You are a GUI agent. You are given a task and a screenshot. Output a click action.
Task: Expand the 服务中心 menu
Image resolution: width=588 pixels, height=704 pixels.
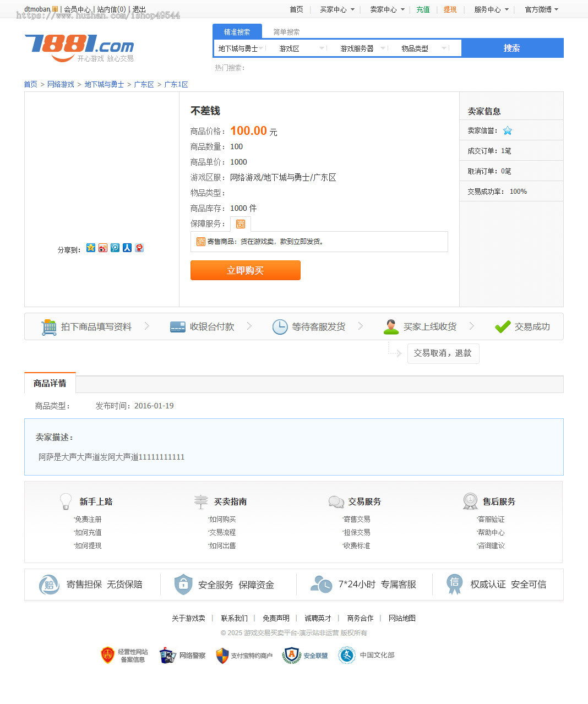pyautogui.click(x=491, y=9)
